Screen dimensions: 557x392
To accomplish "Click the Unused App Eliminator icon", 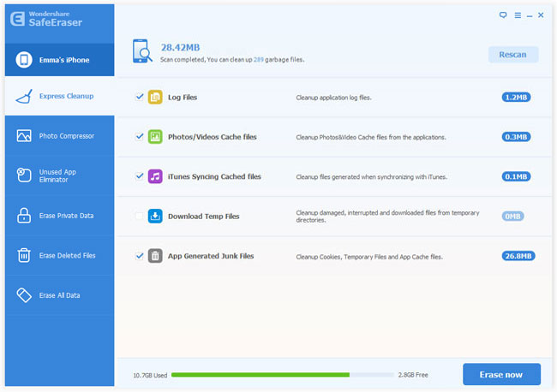I will [24, 175].
